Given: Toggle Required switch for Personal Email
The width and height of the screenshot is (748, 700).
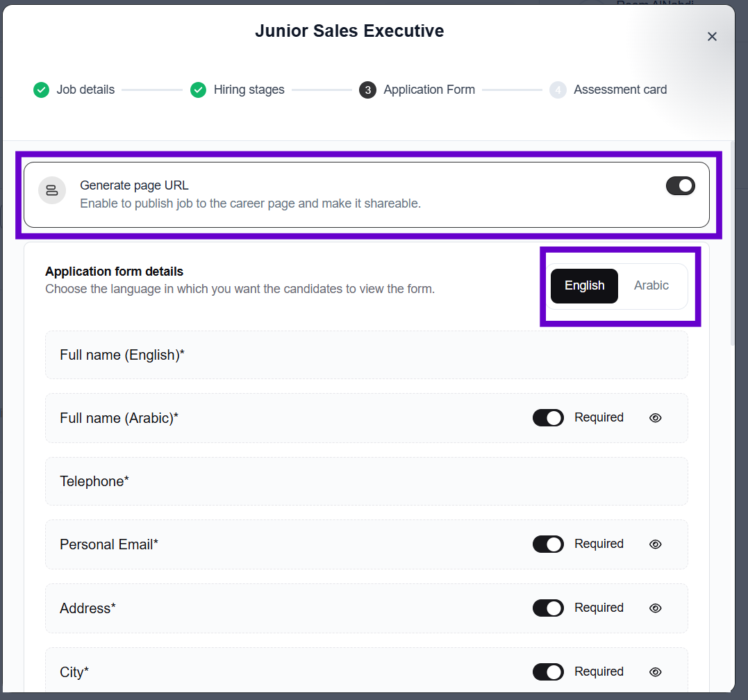Looking at the screenshot, I should 548,544.
